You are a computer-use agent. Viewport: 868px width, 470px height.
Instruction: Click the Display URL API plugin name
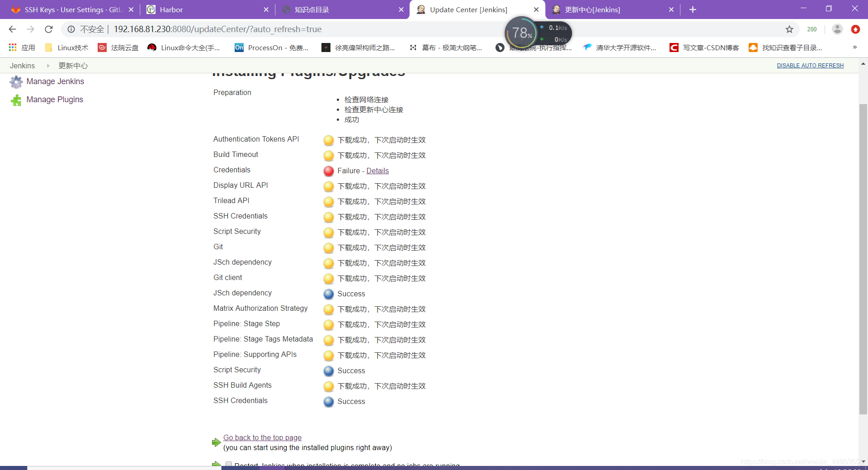point(241,185)
